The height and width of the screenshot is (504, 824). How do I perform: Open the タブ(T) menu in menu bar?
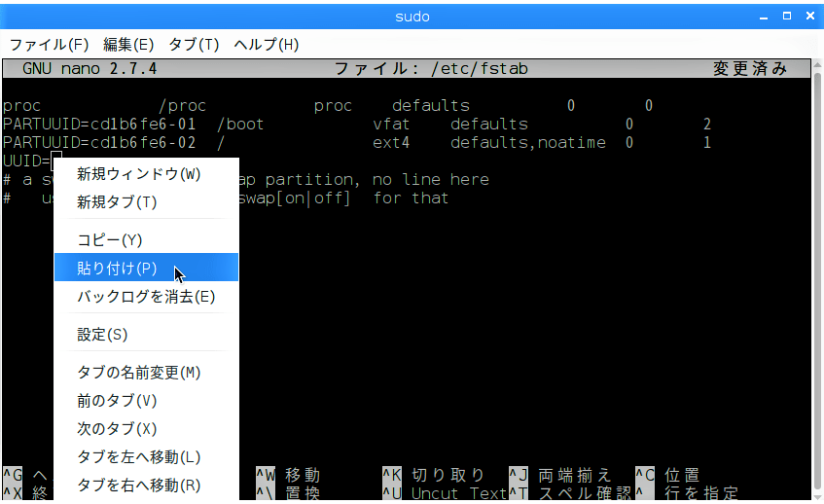195,45
